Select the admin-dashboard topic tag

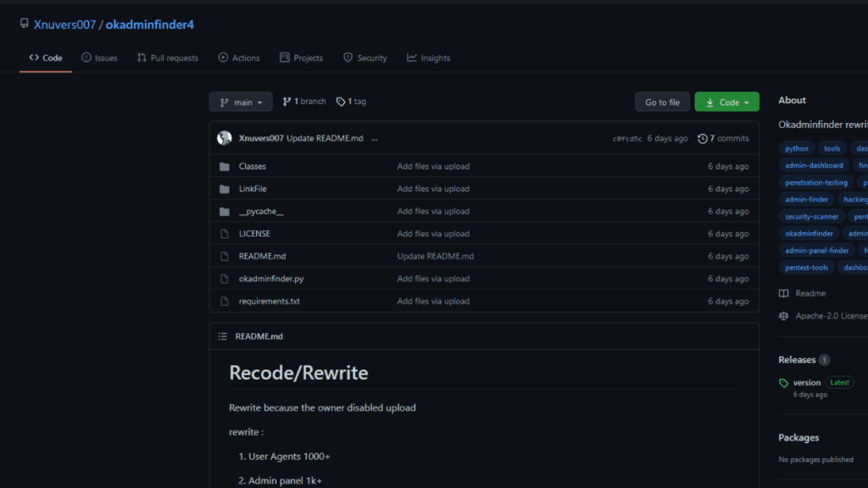814,165
